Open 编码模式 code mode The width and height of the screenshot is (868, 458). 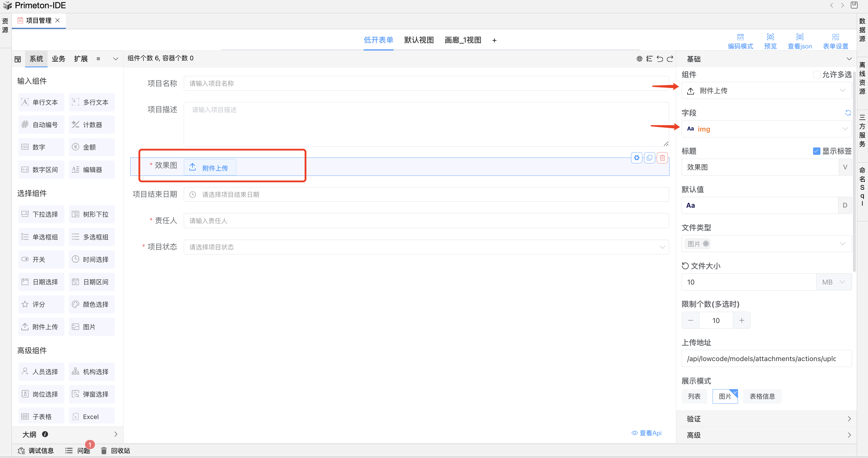[740, 41]
